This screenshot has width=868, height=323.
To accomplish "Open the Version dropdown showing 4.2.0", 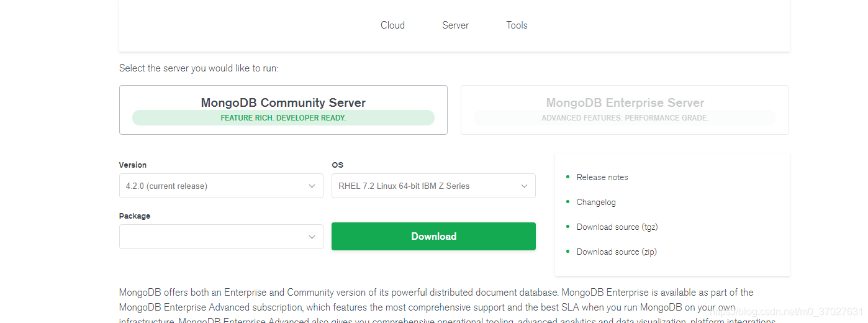I will [x=221, y=186].
